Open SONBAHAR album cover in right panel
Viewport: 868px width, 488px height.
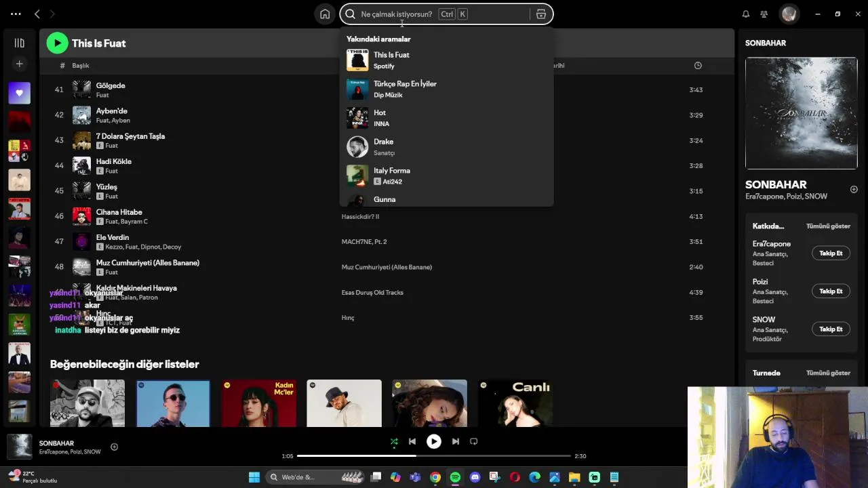coord(801,113)
